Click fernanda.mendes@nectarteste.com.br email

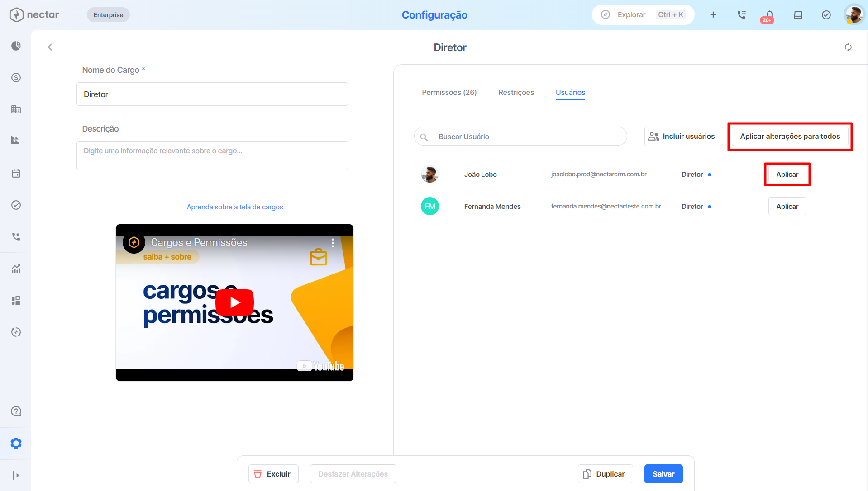606,206
